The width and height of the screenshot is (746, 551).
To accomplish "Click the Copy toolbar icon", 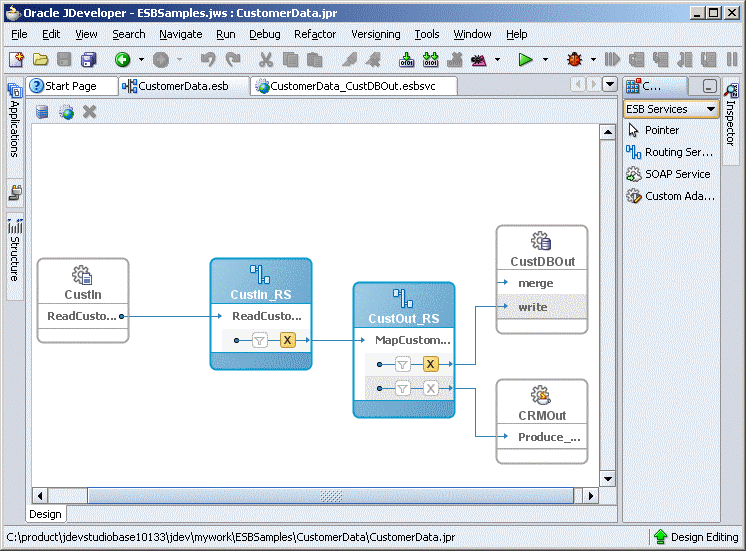I will pyautogui.click(x=290, y=59).
